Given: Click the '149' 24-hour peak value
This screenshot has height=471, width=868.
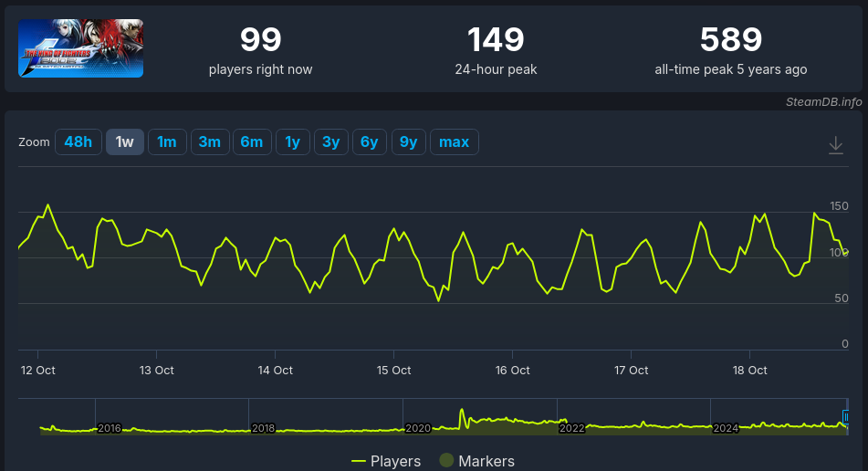Looking at the screenshot, I should pos(496,40).
